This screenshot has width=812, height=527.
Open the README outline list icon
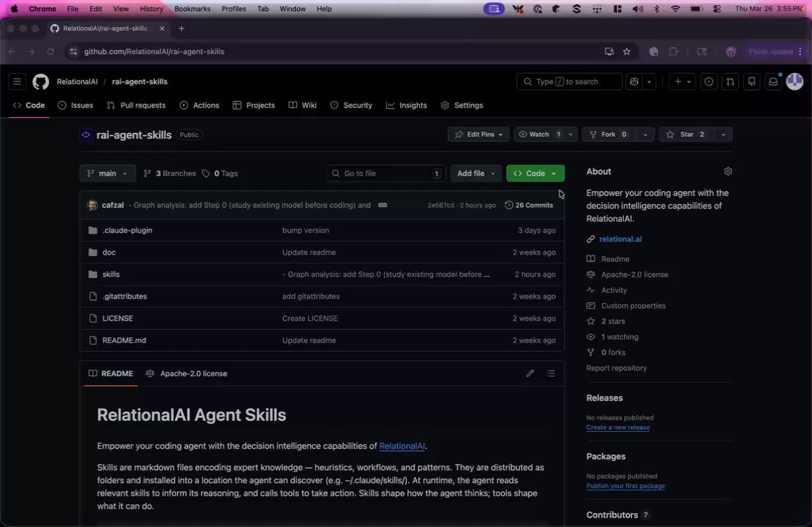(551, 373)
